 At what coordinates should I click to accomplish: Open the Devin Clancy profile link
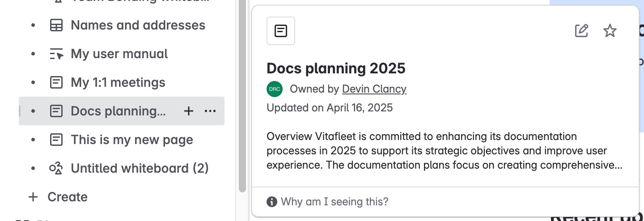pos(374,89)
